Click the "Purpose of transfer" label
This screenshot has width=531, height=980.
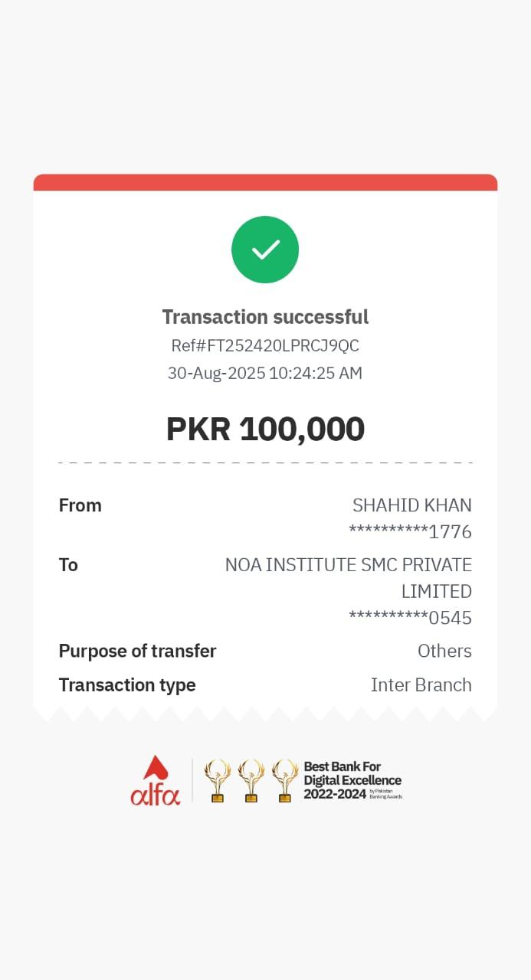click(138, 651)
